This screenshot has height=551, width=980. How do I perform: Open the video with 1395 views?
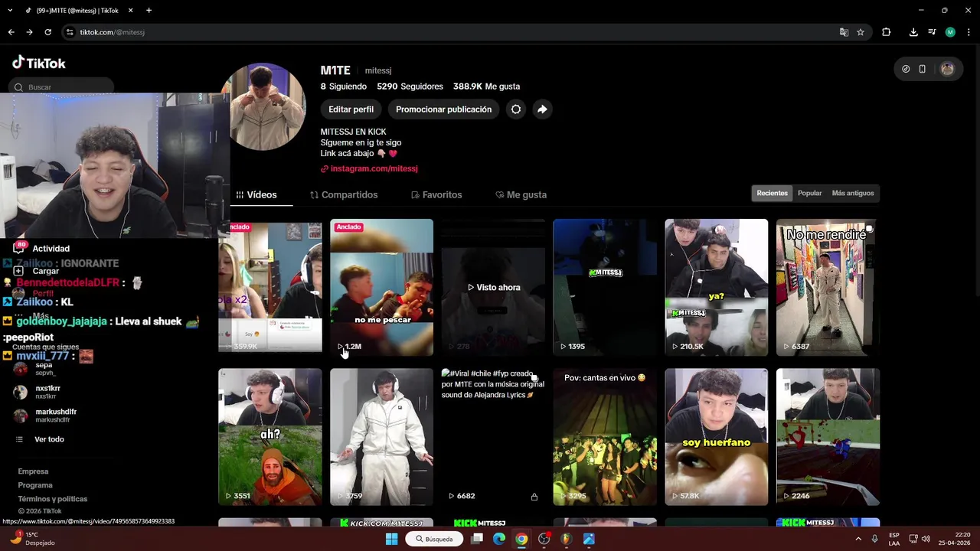coord(605,287)
